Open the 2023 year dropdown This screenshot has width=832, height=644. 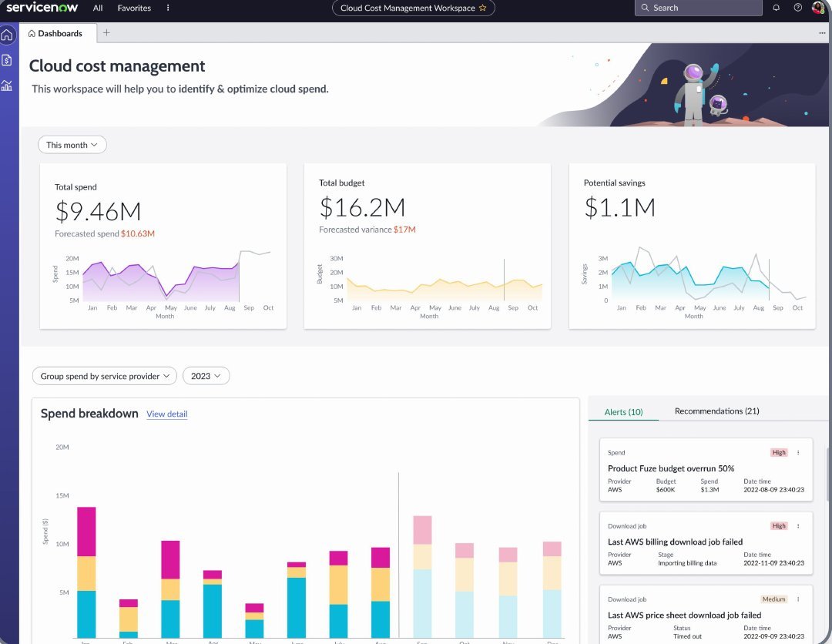[206, 376]
